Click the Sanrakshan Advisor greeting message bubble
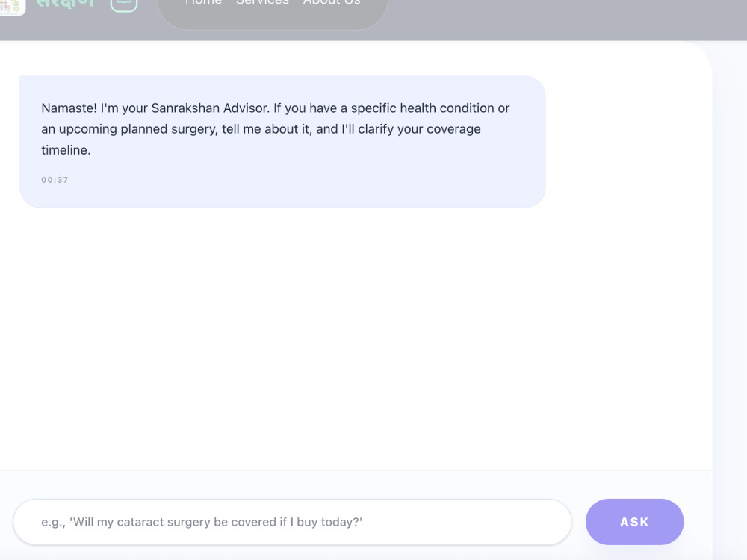The width and height of the screenshot is (747, 560). pyautogui.click(x=282, y=142)
